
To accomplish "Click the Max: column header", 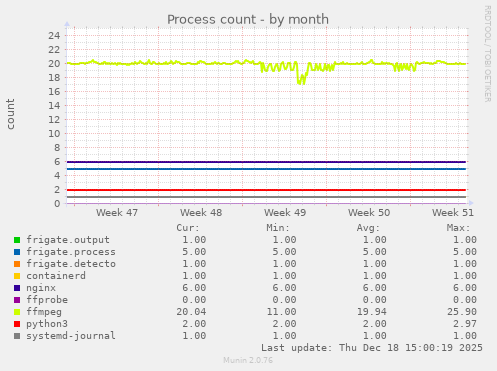I will (x=458, y=228).
